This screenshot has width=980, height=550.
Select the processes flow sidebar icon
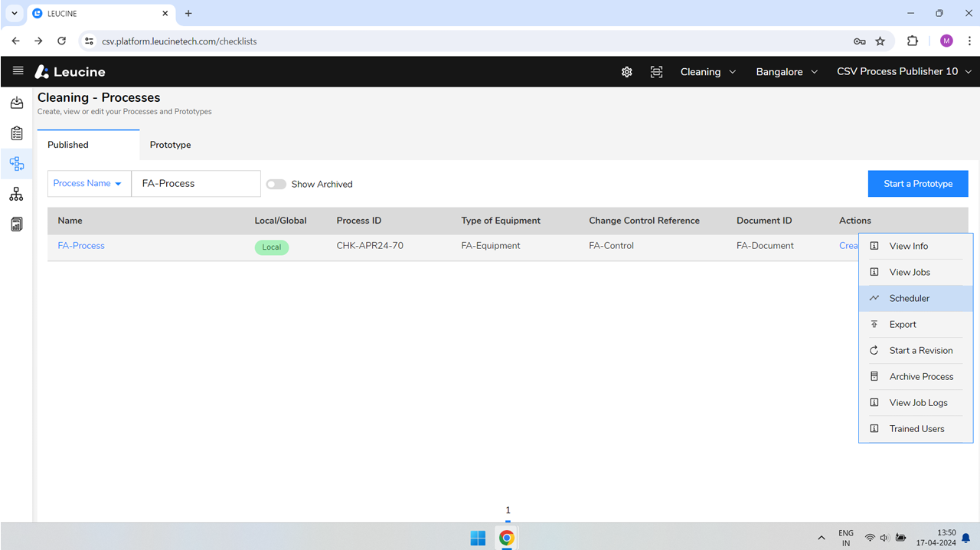[x=16, y=163]
